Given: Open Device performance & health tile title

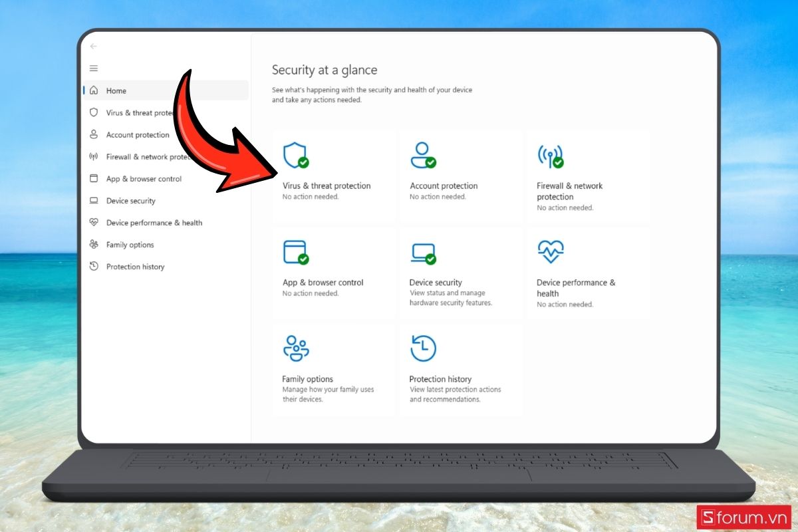Looking at the screenshot, I should tap(576, 288).
